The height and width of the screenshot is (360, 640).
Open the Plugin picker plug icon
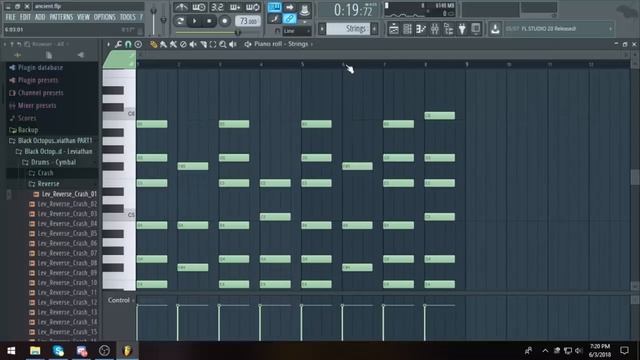[x=462, y=29]
